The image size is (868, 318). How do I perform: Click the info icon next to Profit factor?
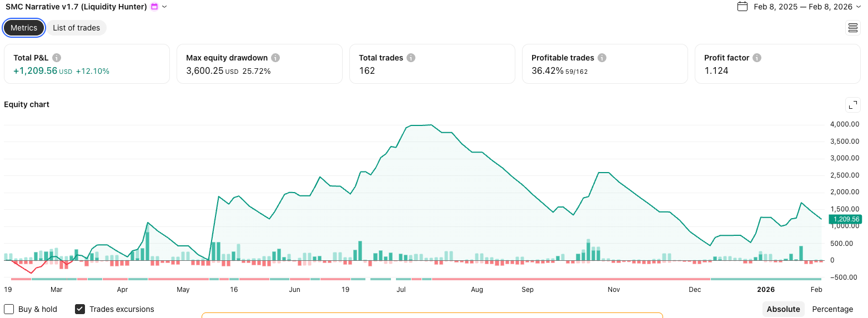click(x=757, y=58)
